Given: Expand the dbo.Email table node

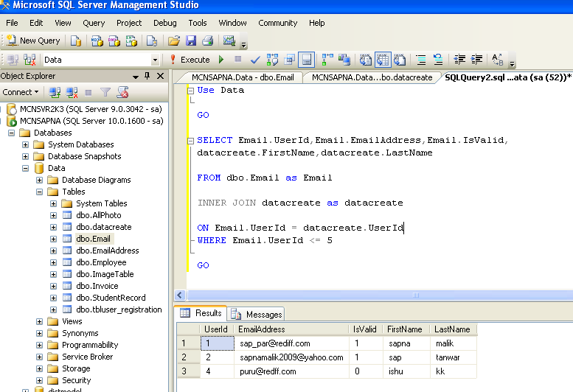Looking at the screenshot, I should pyautogui.click(x=54, y=239).
